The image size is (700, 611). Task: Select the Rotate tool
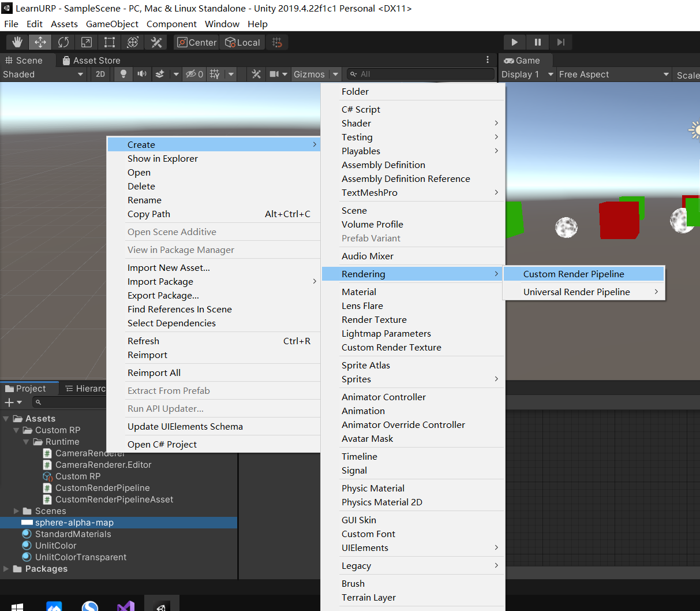click(63, 42)
